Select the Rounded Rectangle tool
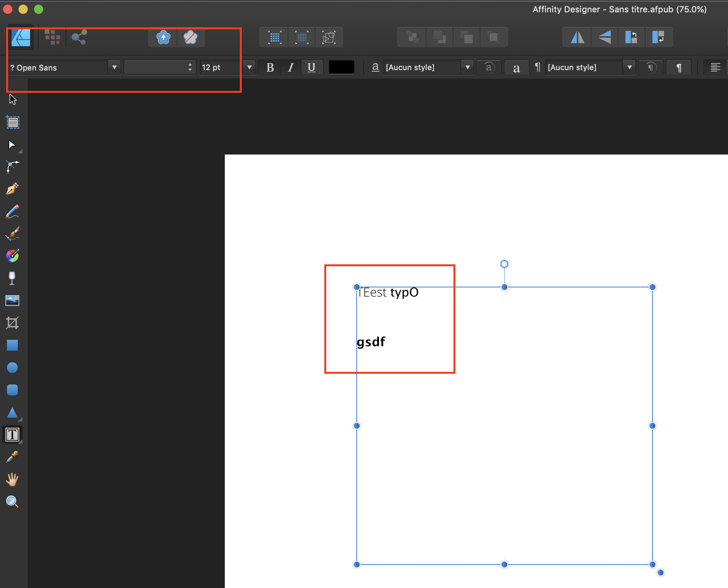The image size is (728, 588). pyautogui.click(x=12, y=390)
